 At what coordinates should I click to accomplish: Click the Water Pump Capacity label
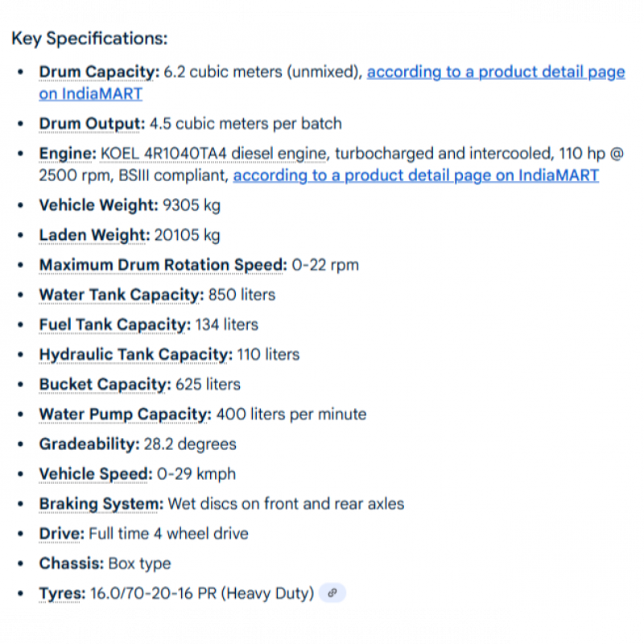pos(125,414)
